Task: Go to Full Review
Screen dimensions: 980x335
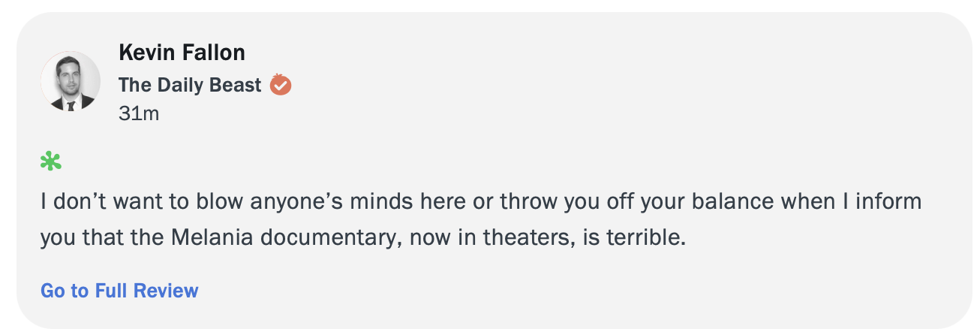Action: (119, 291)
